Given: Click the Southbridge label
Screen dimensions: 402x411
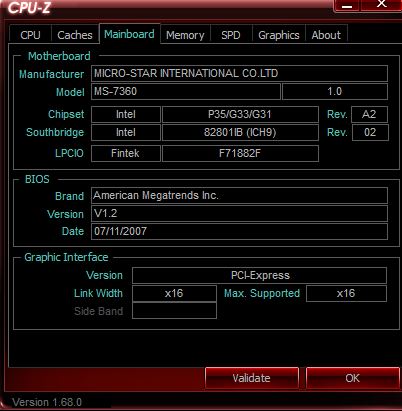Looking at the screenshot, I should (x=55, y=132).
